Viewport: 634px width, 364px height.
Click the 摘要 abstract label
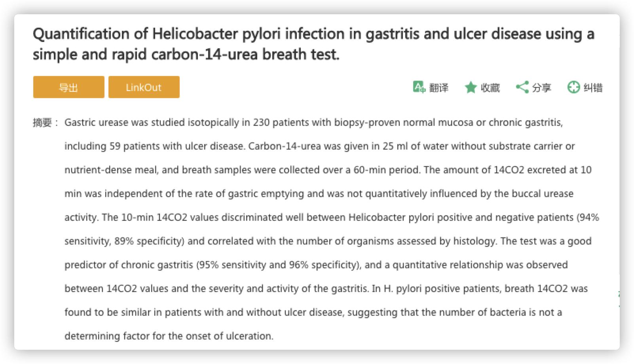[x=42, y=123]
